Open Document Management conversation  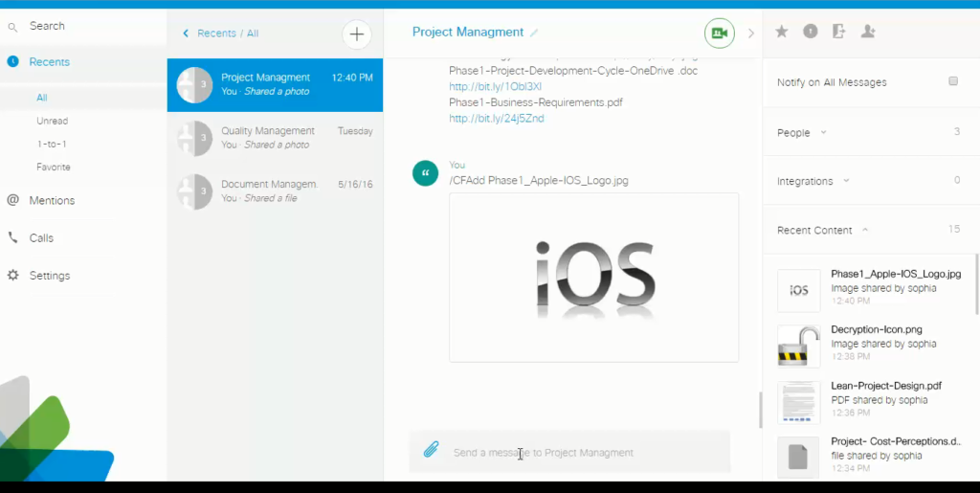pyautogui.click(x=275, y=191)
